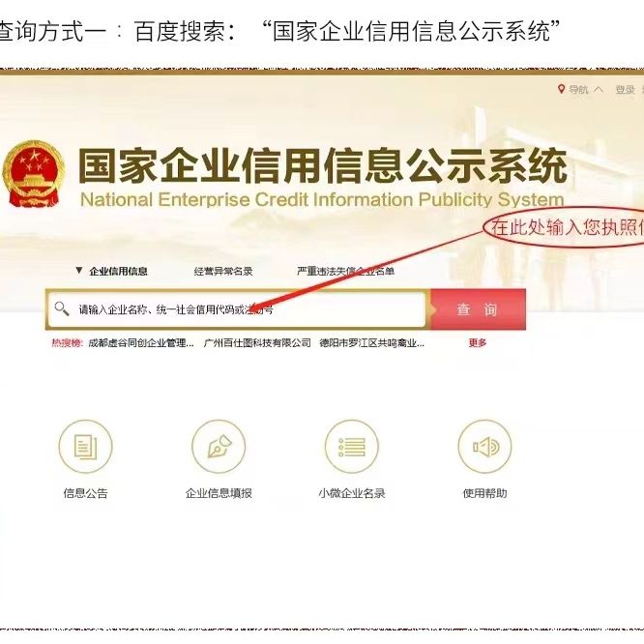Click the 热搜榜 label
The image size is (644, 644).
pyautogui.click(x=67, y=343)
